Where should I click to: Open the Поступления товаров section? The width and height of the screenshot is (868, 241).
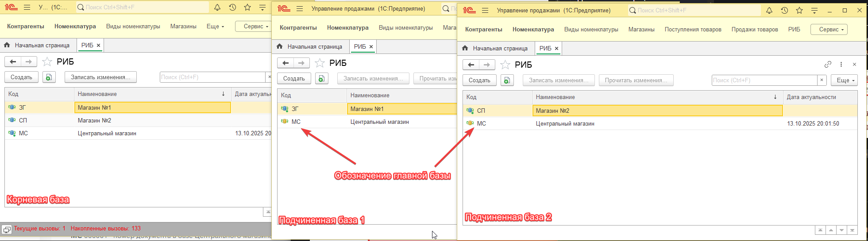click(x=693, y=30)
